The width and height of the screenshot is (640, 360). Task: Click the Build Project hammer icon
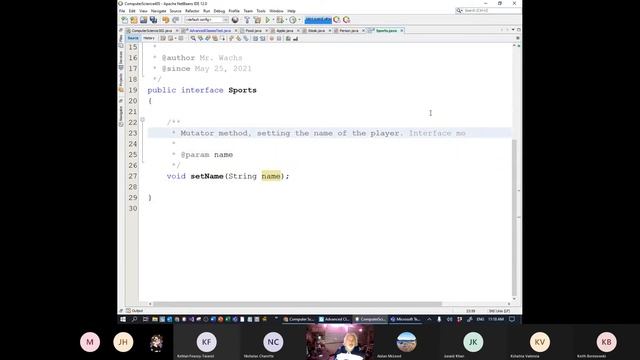pos(247,20)
